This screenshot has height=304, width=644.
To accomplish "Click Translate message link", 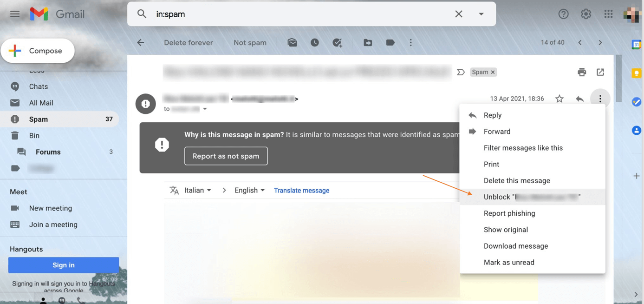I will (x=301, y=191).
